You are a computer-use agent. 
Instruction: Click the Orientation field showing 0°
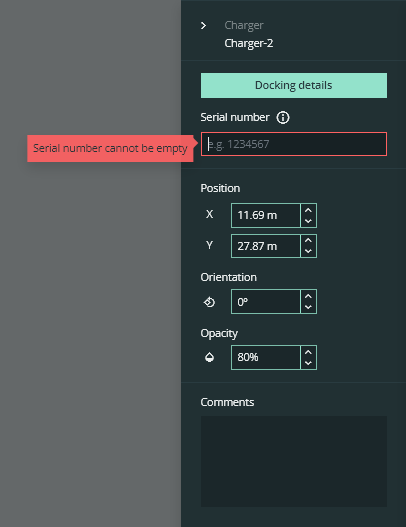click(x=266, y=302)
